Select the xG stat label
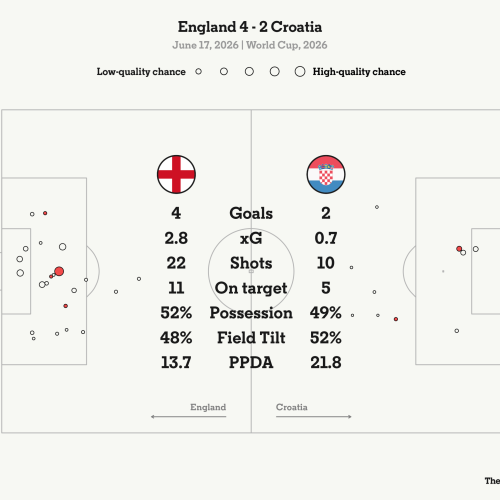 pyautogui.click(x=251, y=238)
